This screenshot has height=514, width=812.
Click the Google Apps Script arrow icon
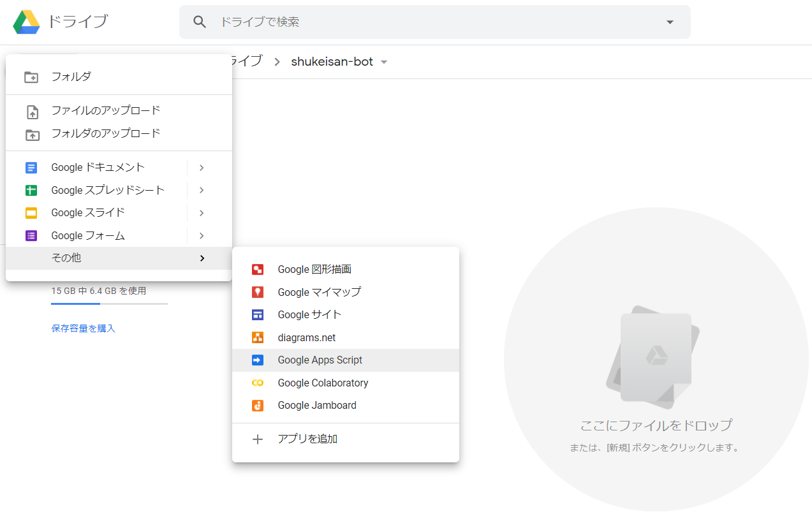(258, 360)
